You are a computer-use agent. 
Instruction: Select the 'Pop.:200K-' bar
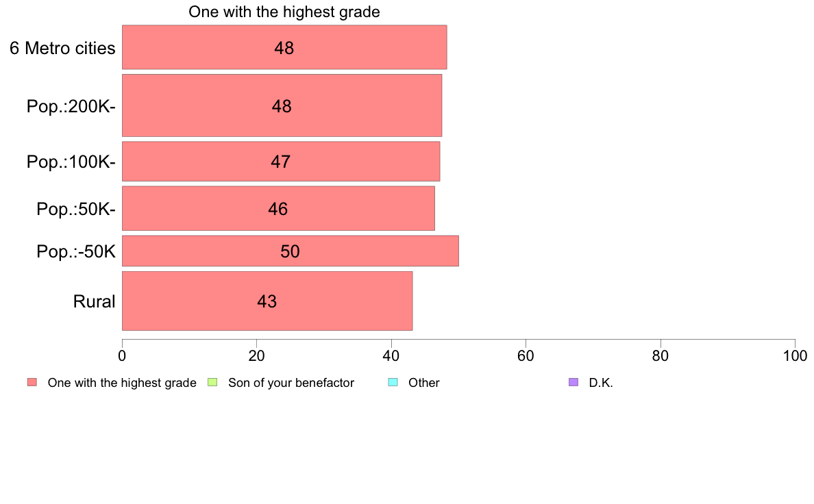(x=282, y=105)
